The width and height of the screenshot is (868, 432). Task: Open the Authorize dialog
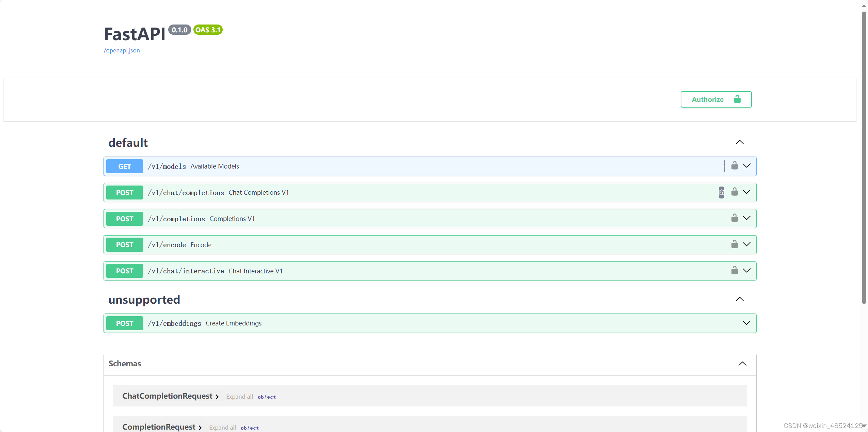point(716,99)
